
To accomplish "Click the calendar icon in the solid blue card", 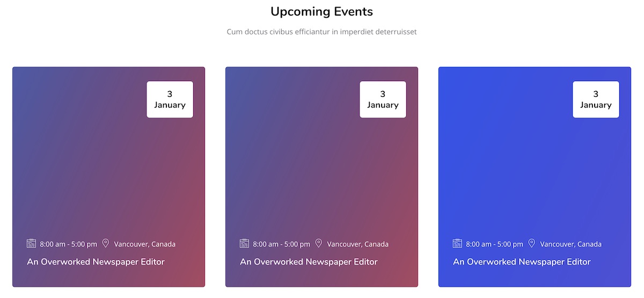I will click(457, 244).
